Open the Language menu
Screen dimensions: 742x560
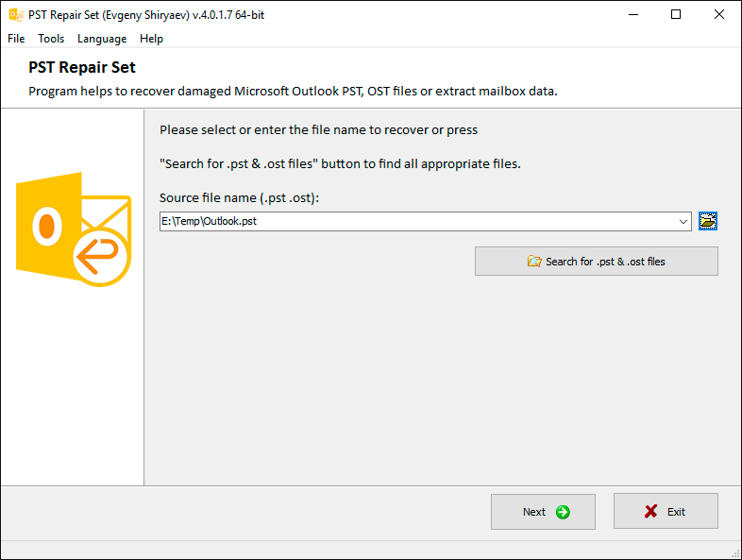[x=102, y=39]
